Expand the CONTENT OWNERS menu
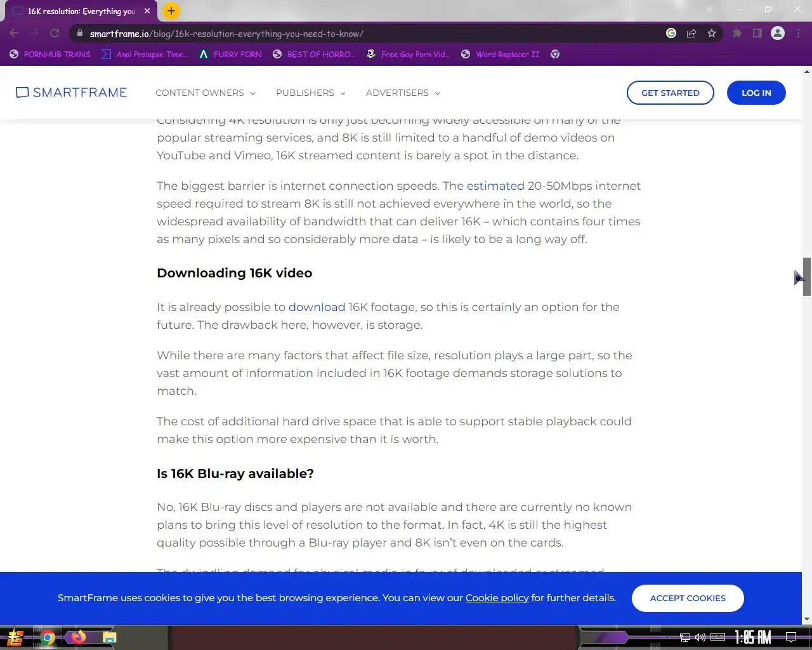 [x=206, y=93]
